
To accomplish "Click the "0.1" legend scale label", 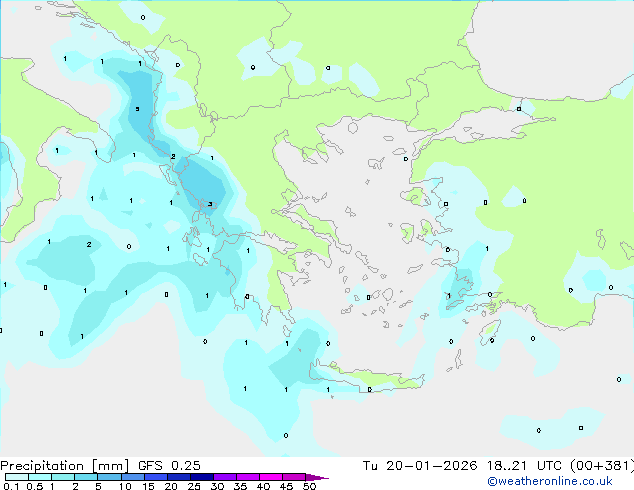I will pyautogui.click(x=11, y=486).
